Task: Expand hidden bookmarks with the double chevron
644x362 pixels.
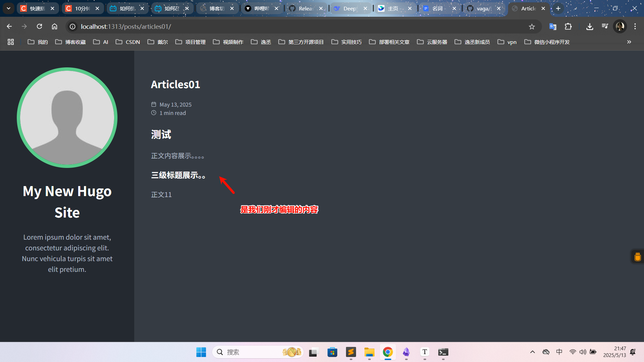Action: [x=629, y=42]
